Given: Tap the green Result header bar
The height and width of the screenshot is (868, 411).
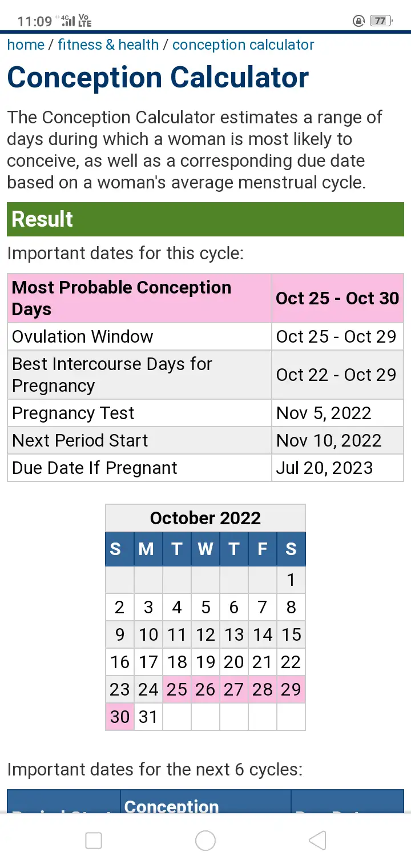Looking at the screenshot, I should coord(205,219).
